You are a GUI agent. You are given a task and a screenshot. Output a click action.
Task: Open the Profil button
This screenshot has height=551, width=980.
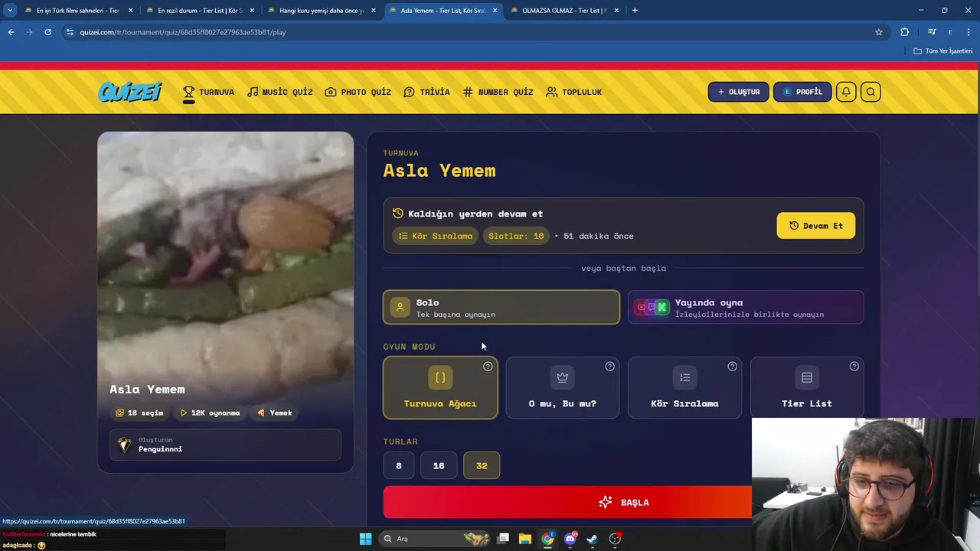[x=802, y=92]
